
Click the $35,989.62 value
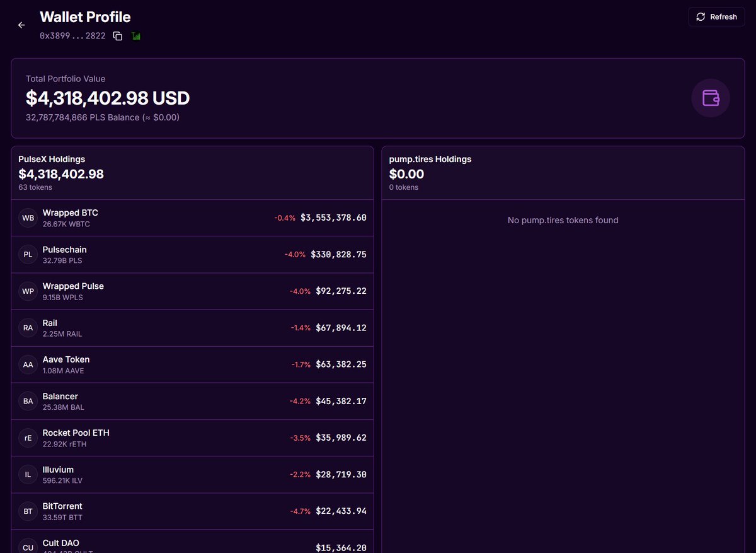click(341, 438)
